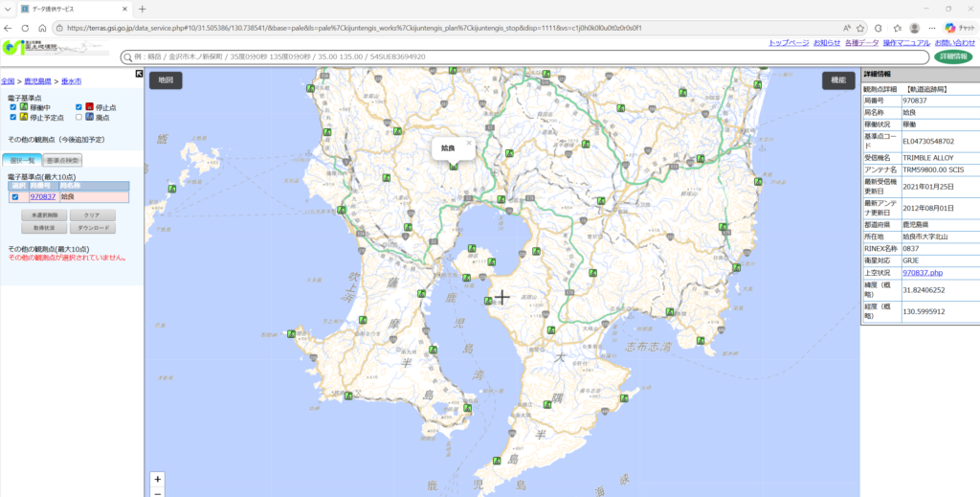
Task: Open browser settings three-dot menu
Action: (932, 28)
